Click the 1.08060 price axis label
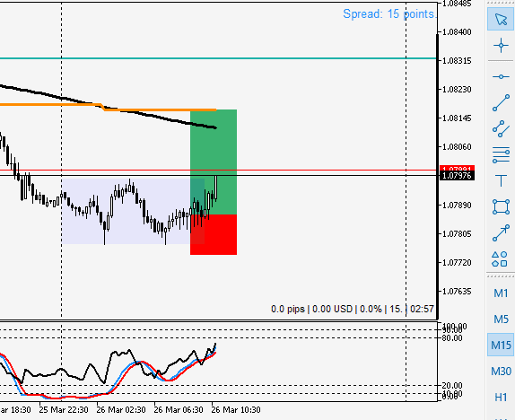Viewport: 515px width, 420px height. (457, 147)
